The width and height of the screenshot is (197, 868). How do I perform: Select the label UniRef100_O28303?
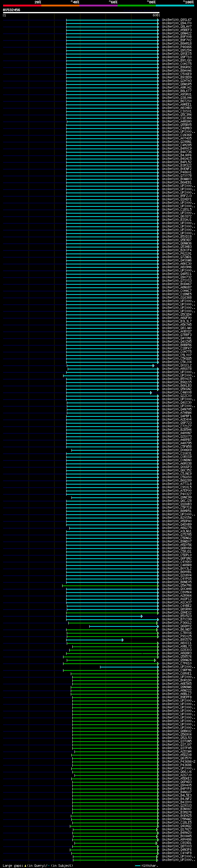point(177,650)
